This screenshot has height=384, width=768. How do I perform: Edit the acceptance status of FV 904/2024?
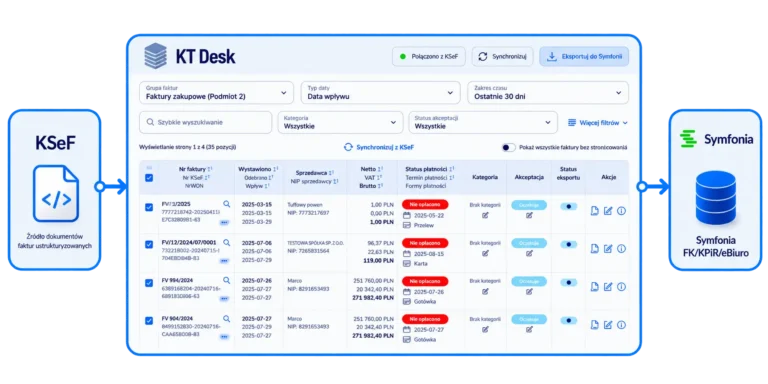[x=529, y=329]
